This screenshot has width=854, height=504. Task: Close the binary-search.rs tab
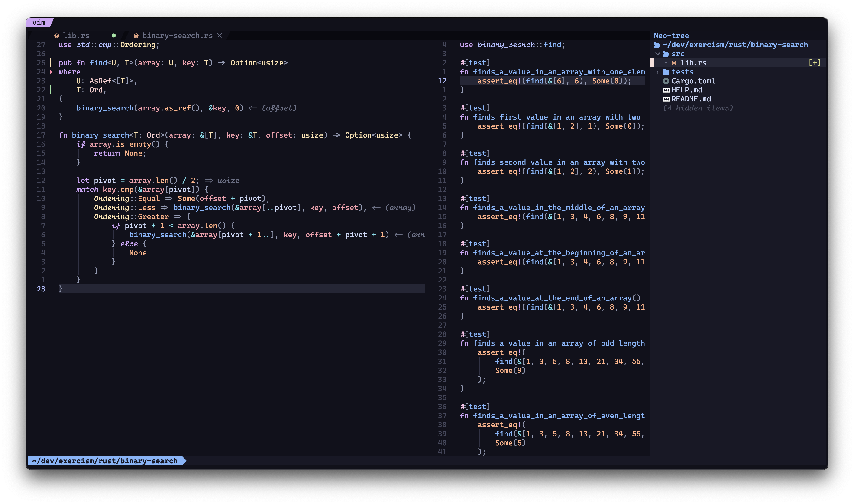(x=220, y=36)
